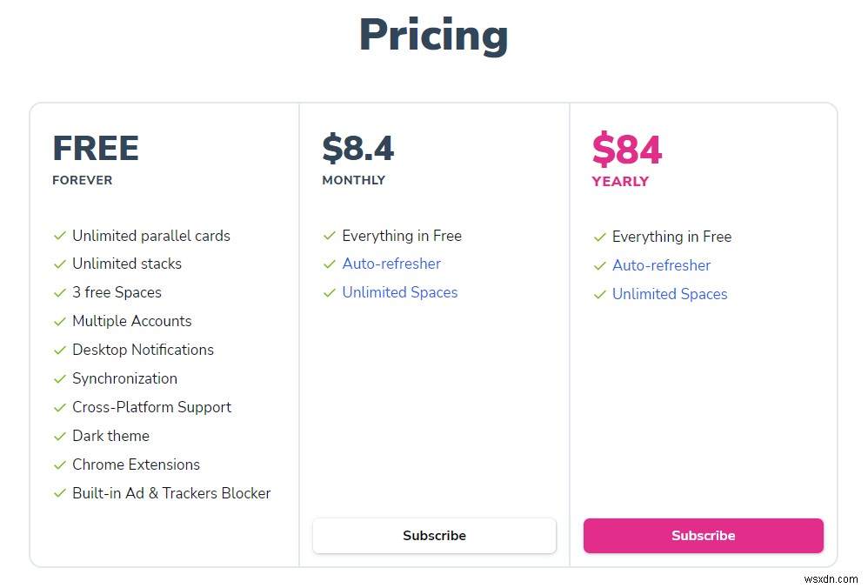Open Auto-refresher link in monthly plan

(391, 264)
